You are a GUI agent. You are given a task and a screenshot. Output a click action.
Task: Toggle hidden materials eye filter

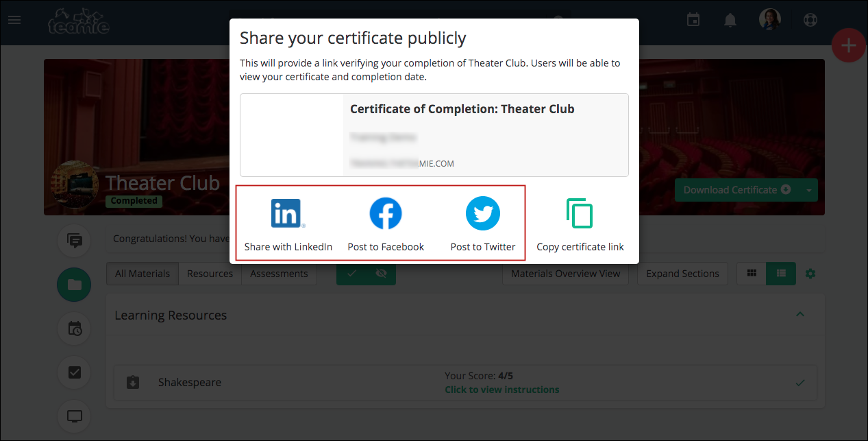point(382,273)
